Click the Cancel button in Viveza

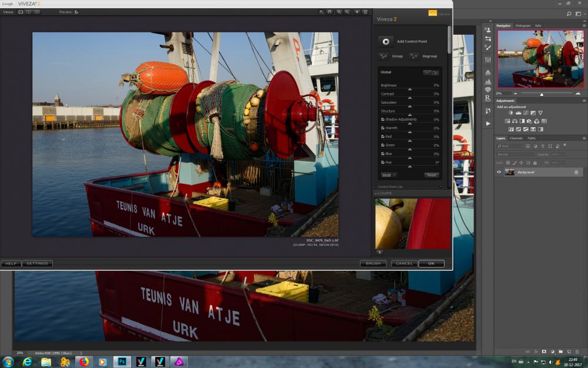[405, 264]
